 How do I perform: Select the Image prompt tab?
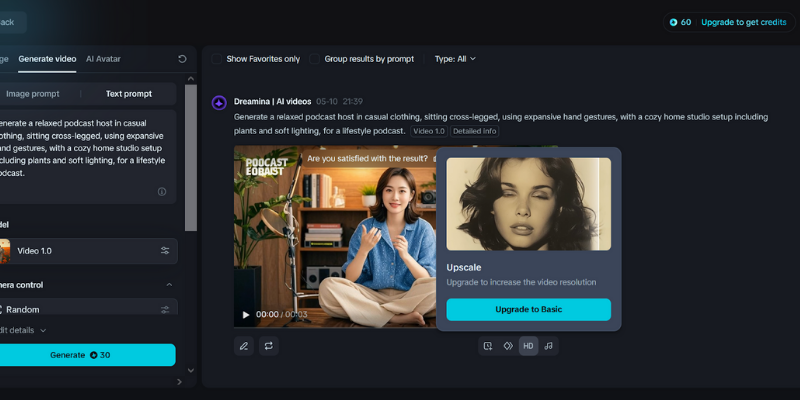33,94
